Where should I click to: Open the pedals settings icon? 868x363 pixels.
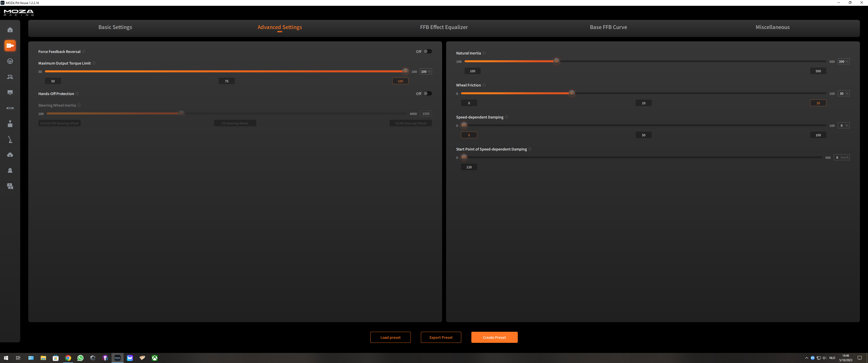click(10, 77)
